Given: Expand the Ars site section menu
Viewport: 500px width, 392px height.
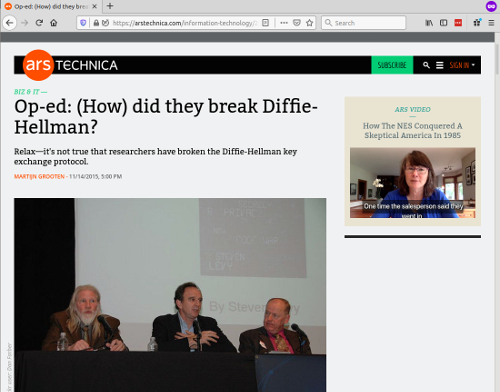Looking at the screenshot, I should click(440, 65).
